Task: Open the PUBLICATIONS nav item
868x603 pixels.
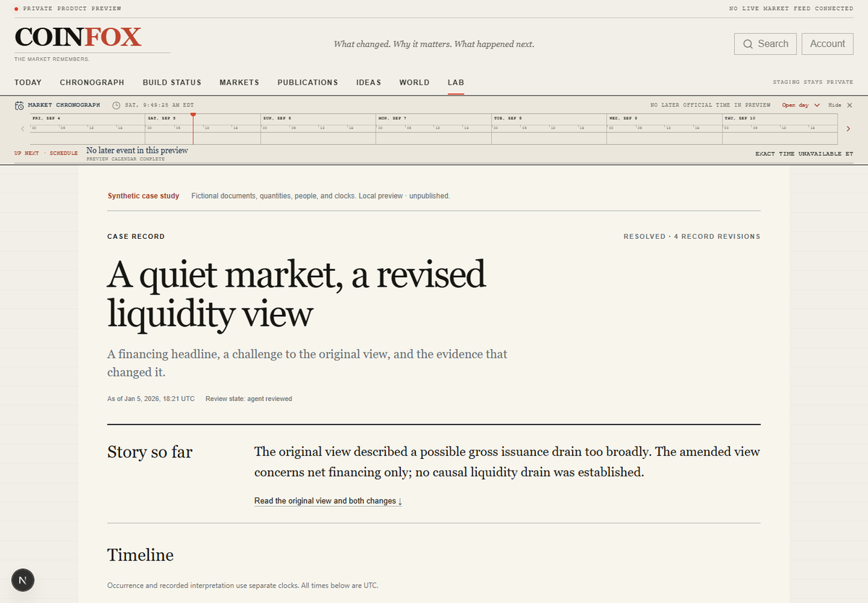Action: pos(307,83)
